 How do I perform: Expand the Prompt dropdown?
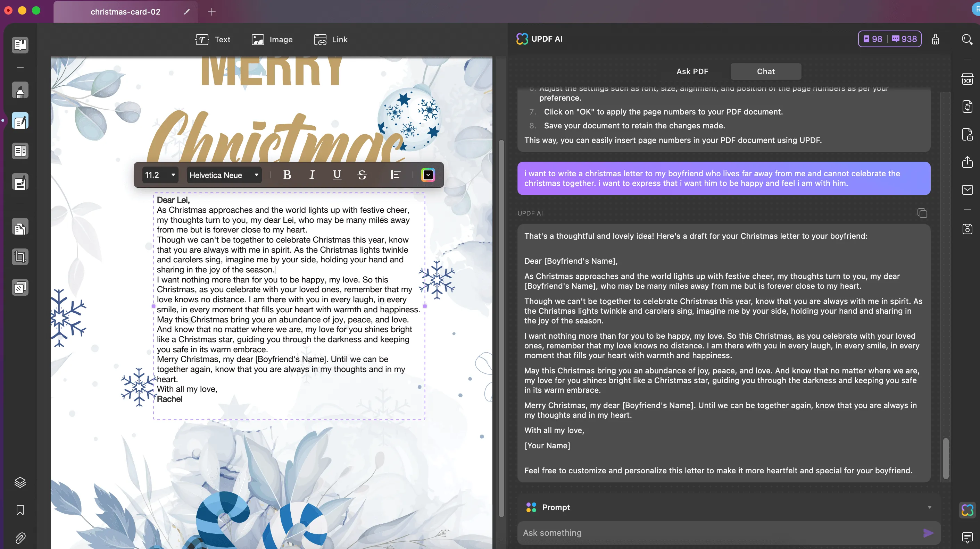click(x=929, y=507)
